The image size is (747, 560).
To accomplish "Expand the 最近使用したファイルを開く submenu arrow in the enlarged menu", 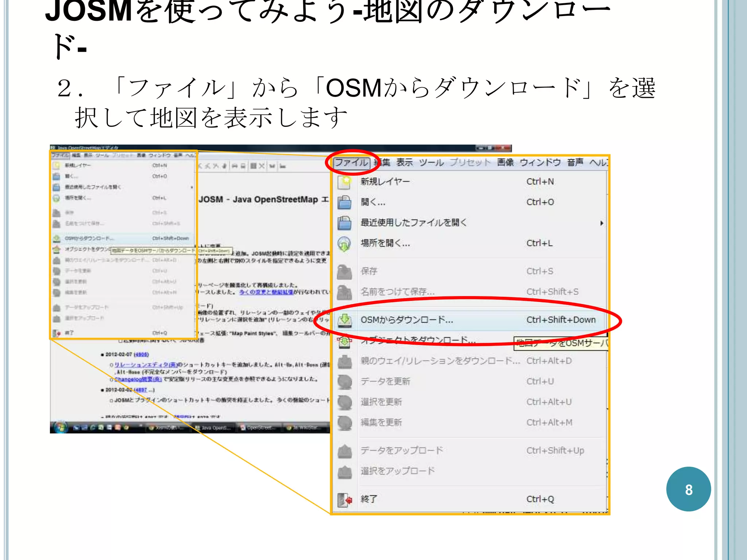I will [x=601, y=223].
